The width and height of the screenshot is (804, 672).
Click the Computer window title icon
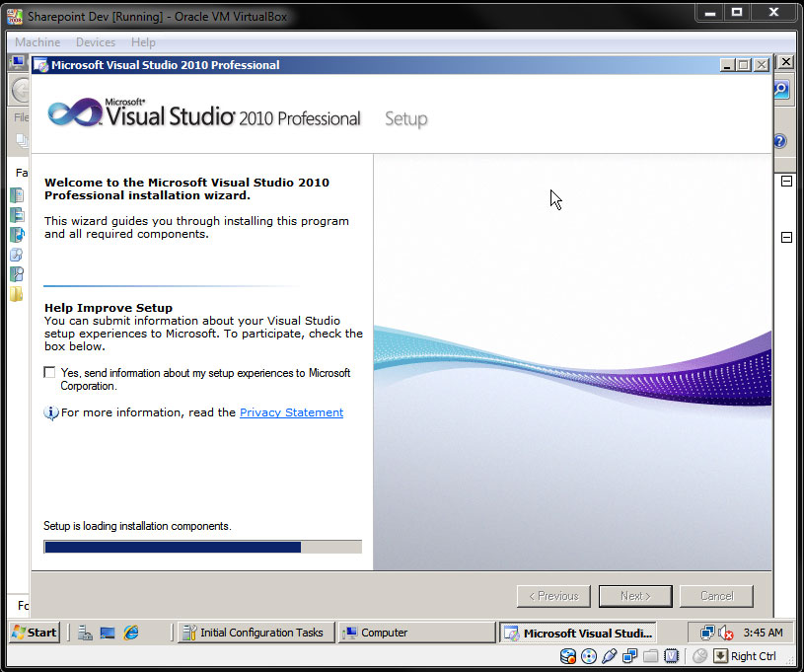pyautogui.click(x=18, y=62)
